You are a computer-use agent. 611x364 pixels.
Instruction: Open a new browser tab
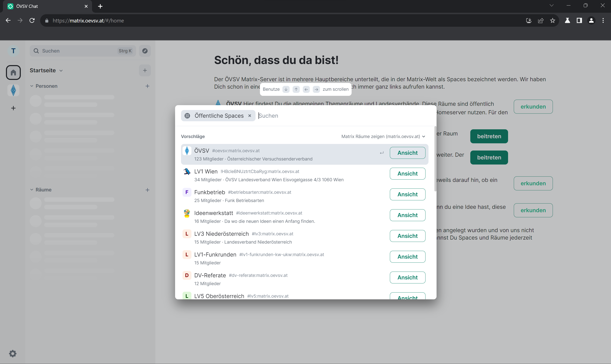coord(100,6)
